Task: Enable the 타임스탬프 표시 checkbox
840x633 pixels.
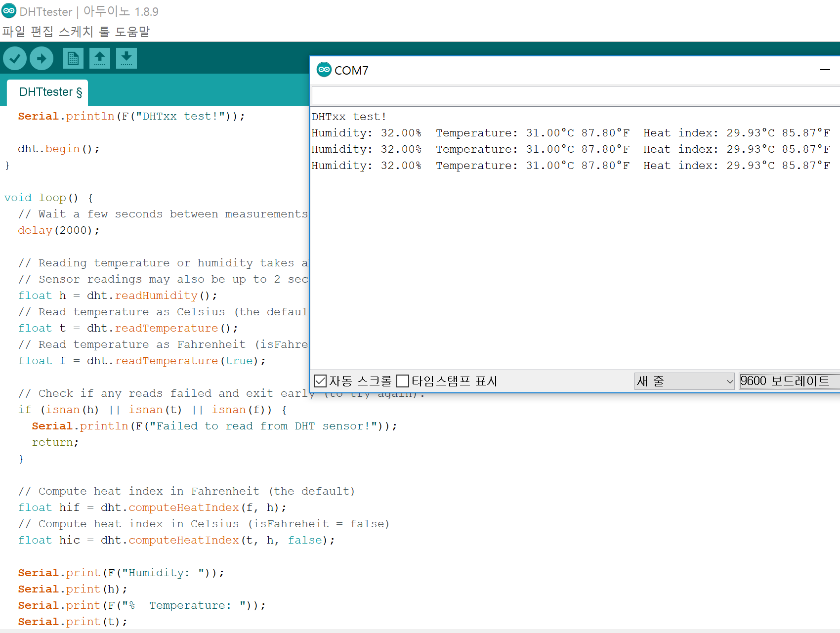Action: pos(403,381)
